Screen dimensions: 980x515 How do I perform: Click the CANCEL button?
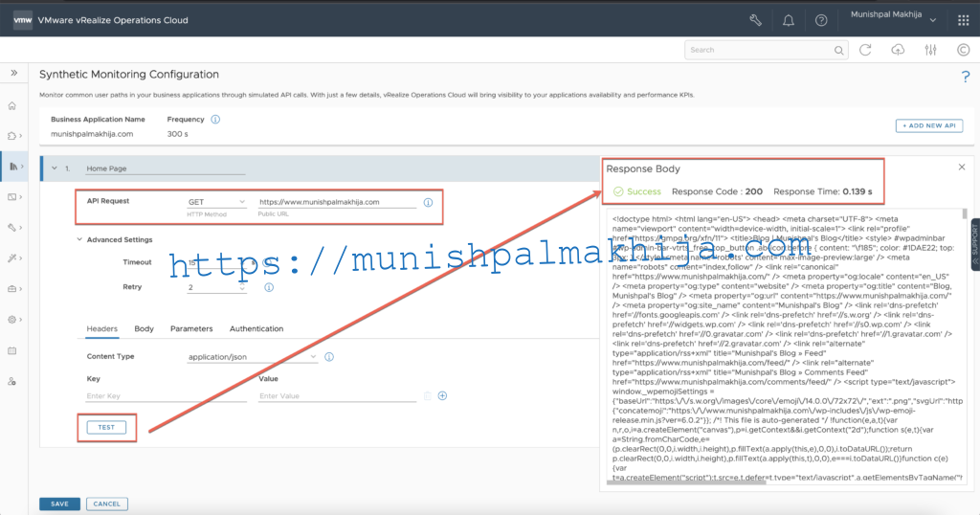point(107,504)
